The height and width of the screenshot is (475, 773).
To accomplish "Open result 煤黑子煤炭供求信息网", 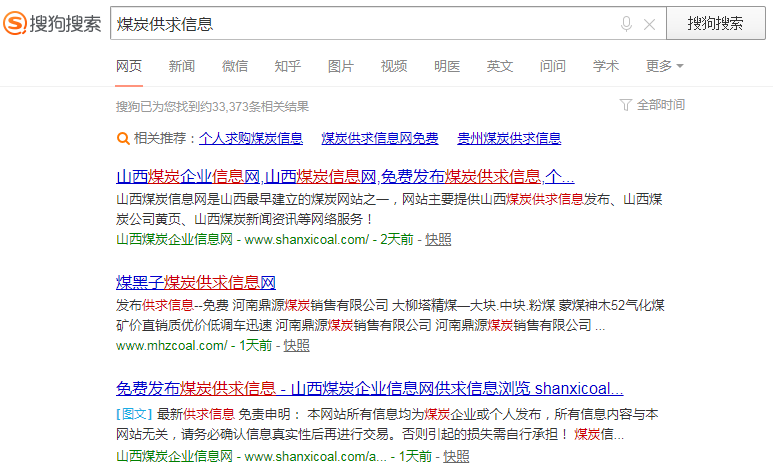I will pos(196,282).
